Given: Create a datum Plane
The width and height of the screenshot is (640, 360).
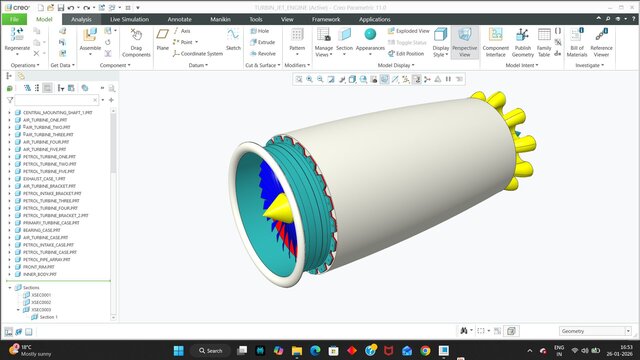Looking at the screenshot, I should [162, 39].
